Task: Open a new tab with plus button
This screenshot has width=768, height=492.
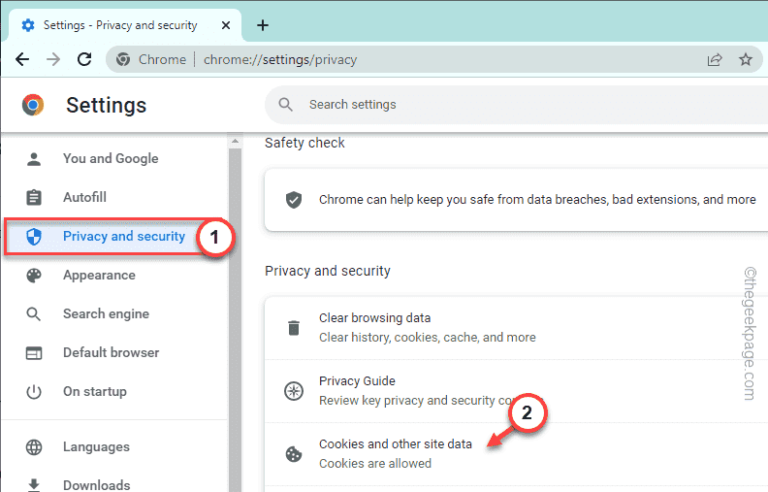Action: pos(263,25)
